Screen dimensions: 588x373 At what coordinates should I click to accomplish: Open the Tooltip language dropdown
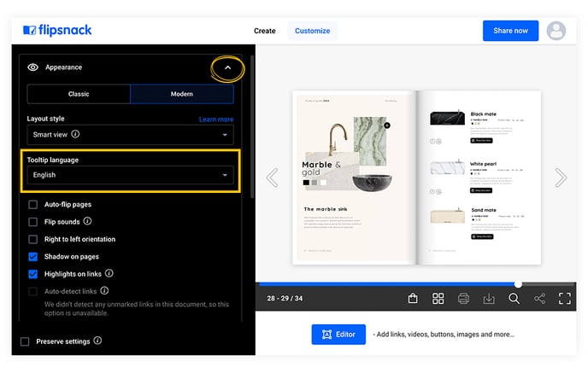click(130, 175)
